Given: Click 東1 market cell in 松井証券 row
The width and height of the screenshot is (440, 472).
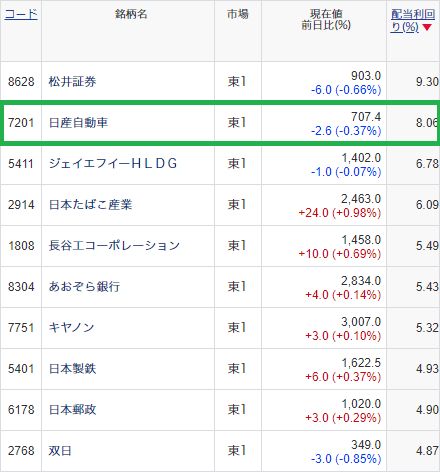Looking at the screenshot, I should pyautogui.click(x=237, y=82).
